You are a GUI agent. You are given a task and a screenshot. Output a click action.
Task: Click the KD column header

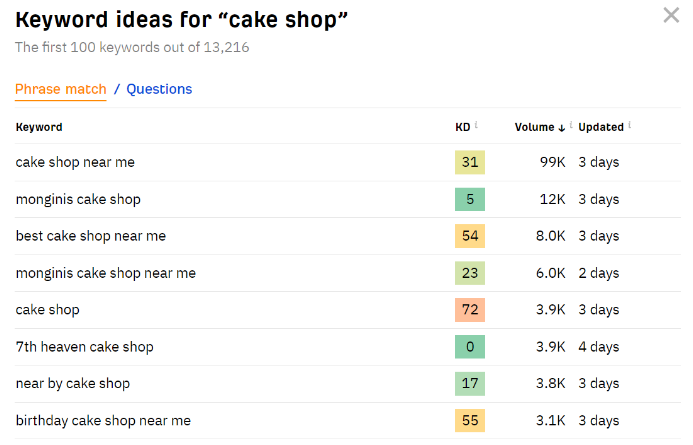click(x=463, y=127)
